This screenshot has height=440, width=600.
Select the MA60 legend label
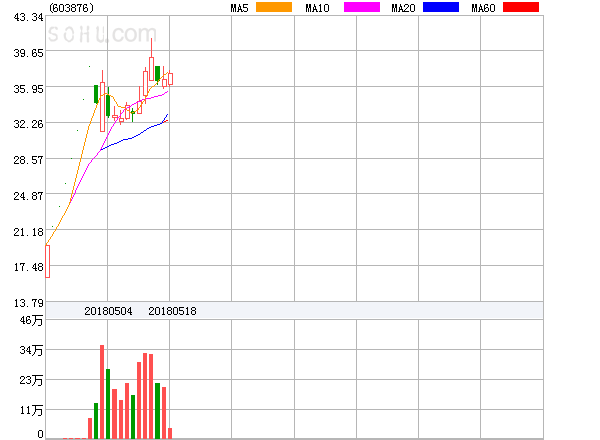tap(483, 8)
